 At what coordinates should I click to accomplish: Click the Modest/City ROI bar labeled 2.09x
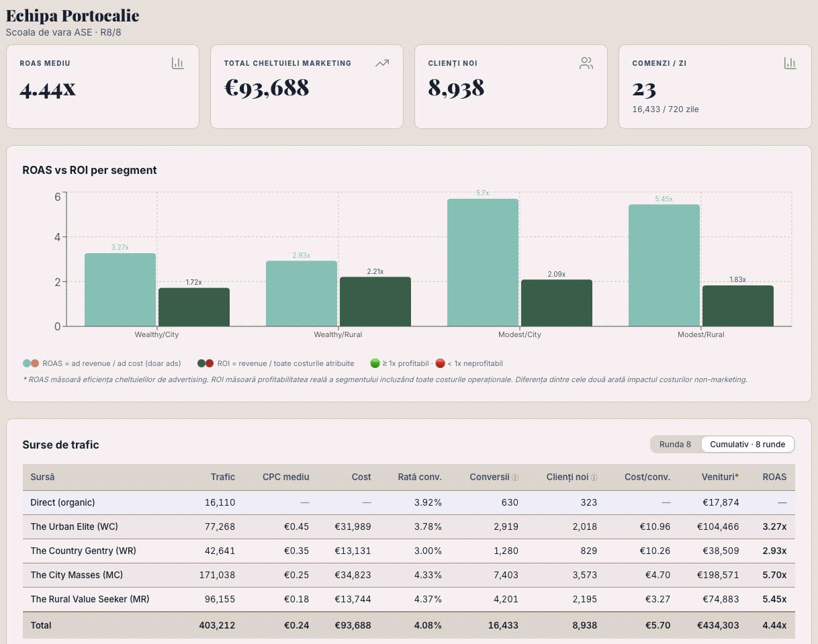557,303
